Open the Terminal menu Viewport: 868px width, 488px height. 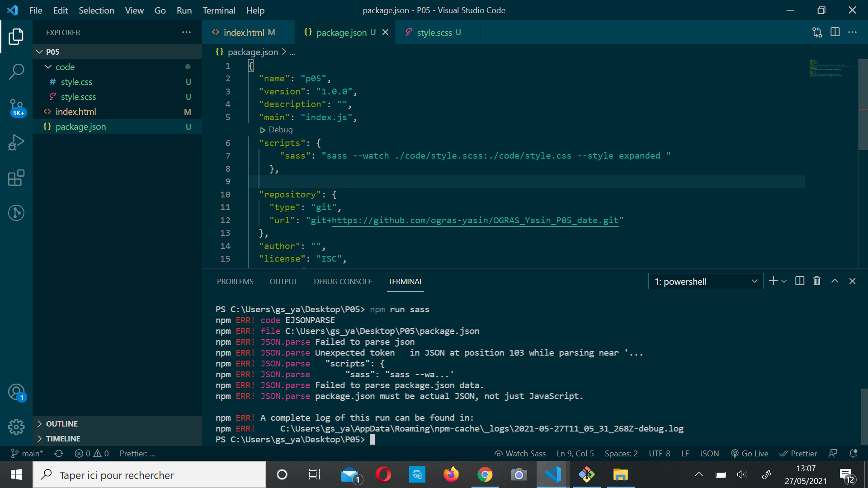(x=219, y=10)
